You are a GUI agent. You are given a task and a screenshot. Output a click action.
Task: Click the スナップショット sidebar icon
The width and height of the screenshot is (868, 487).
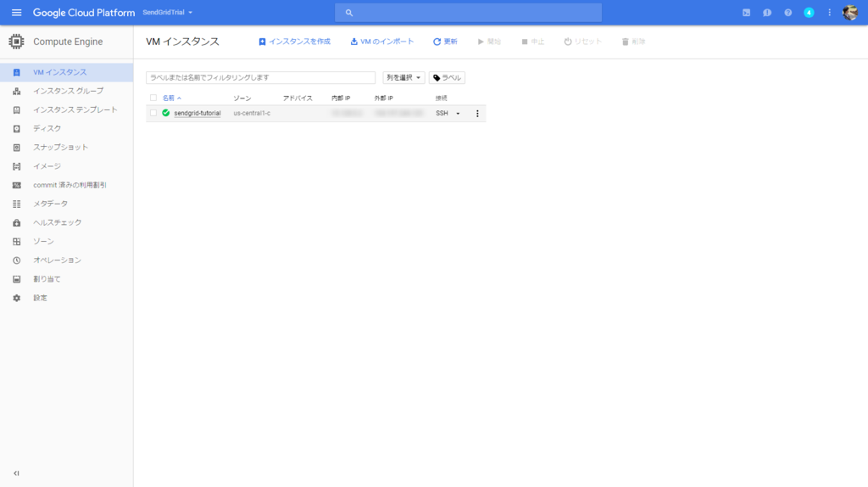tap(17, 148)
